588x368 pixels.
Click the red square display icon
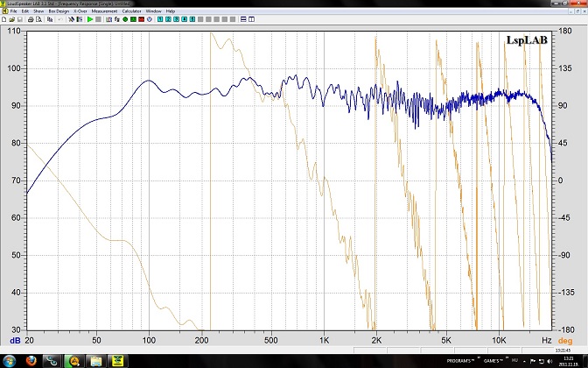coord(142,19)
